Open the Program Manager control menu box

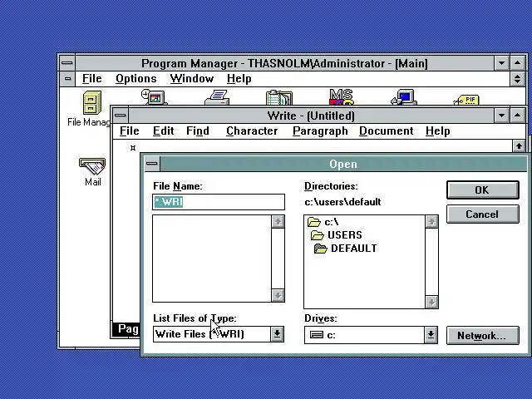pos(67,63)
